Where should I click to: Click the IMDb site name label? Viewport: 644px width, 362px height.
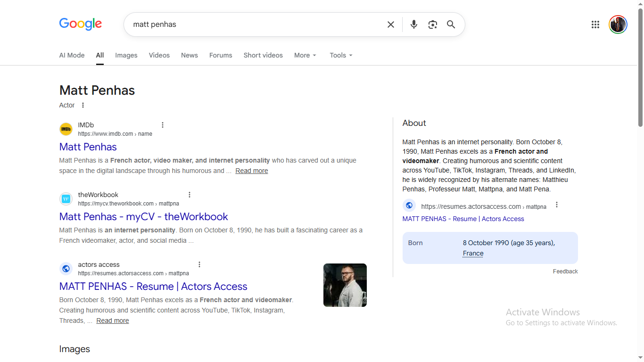pos(86,125)
